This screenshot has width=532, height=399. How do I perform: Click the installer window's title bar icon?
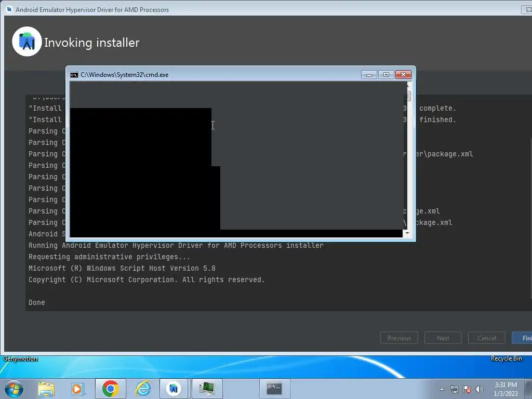tap(9, 9)
